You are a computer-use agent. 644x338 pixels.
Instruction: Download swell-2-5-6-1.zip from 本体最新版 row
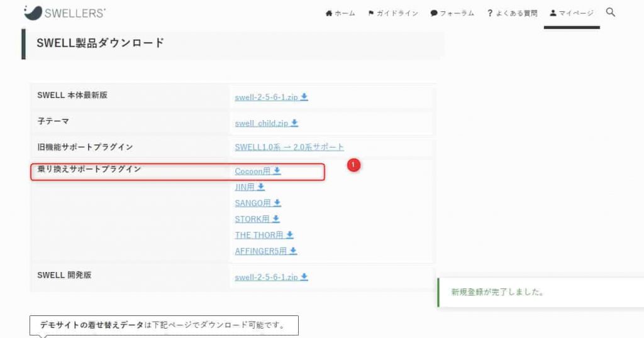[x=271, y=97]
